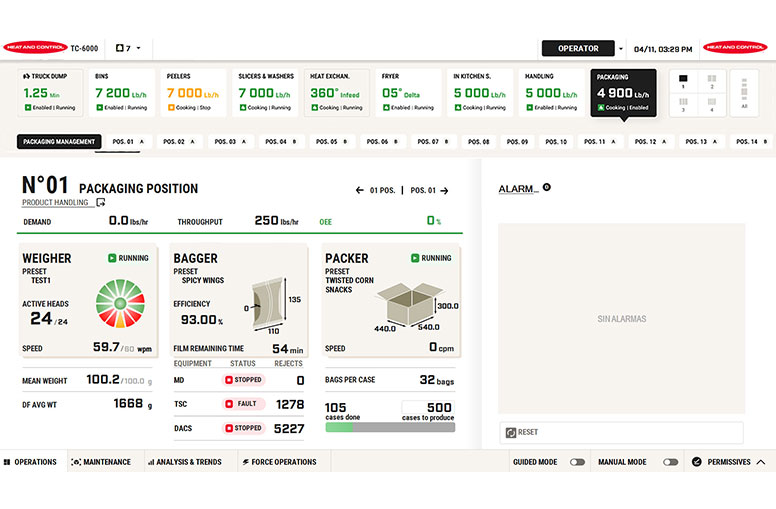The height and width of the screenshot is (509, 776).
Task: Select the POS. 05 tab
Action: point(332,142)
